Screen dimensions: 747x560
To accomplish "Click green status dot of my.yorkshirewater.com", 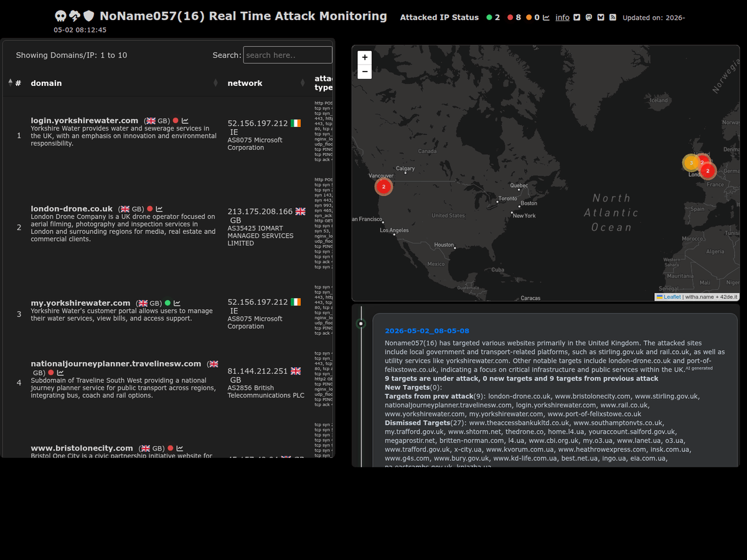I will pyautogui.click(x=167, y=303).
